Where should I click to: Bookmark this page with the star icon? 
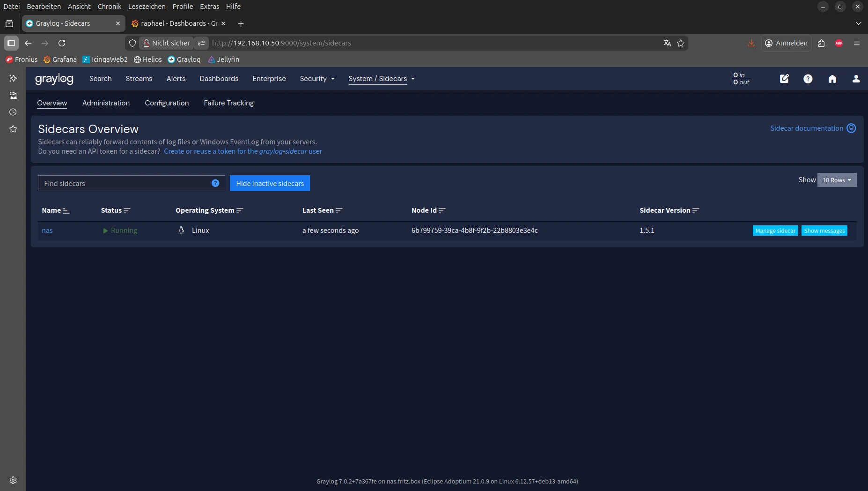[681, 43]
